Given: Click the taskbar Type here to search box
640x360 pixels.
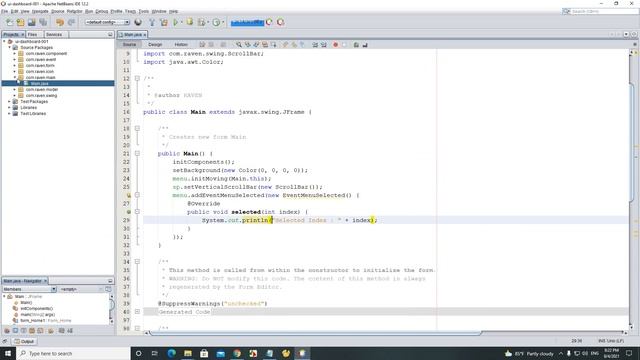Looking at the screenshot, I should 73,353.
